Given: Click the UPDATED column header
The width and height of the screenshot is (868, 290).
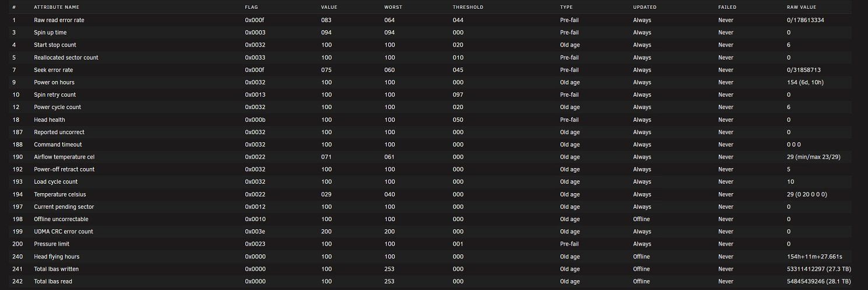Looking at the screenshot, I should coord(645,7).
